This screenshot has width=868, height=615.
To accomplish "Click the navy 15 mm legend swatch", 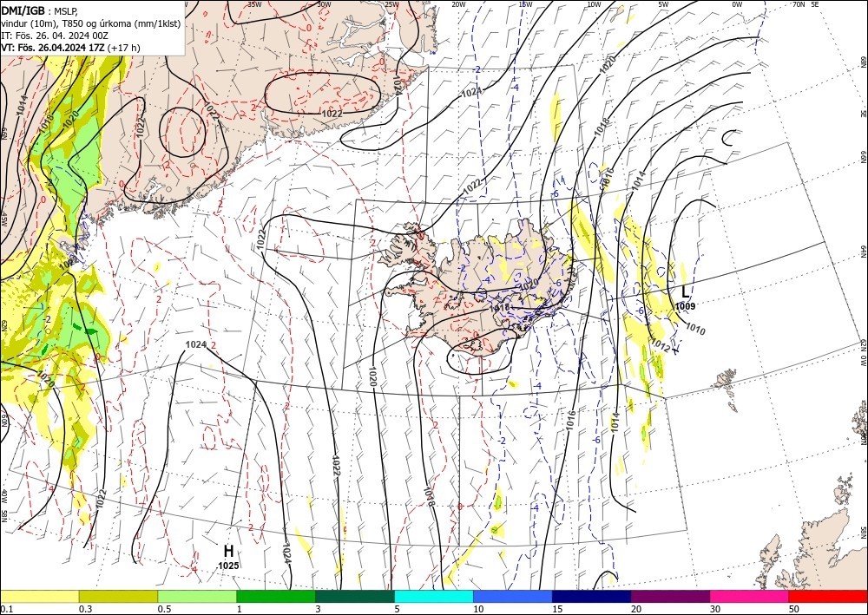I will [x=592, y=596].
